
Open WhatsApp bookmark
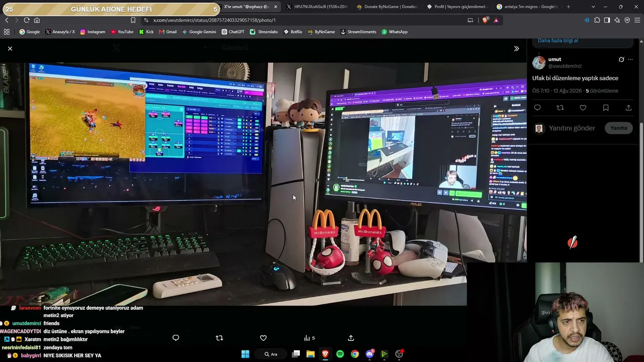[x=394, y=32]
